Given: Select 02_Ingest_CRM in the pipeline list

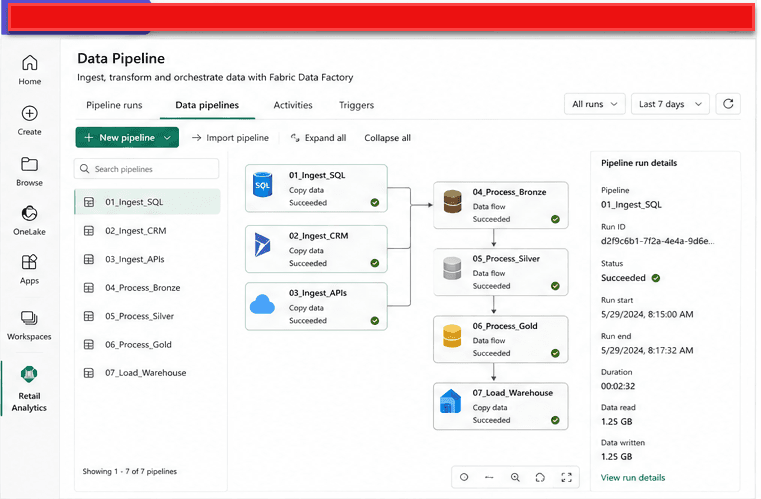Looking at the screenshot, I should 148,231.
